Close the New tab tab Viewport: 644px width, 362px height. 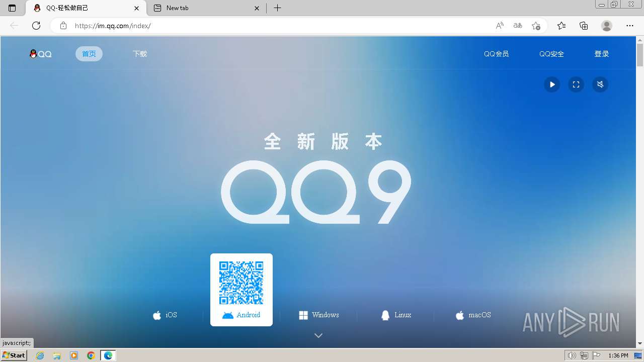tap(257, 8)
